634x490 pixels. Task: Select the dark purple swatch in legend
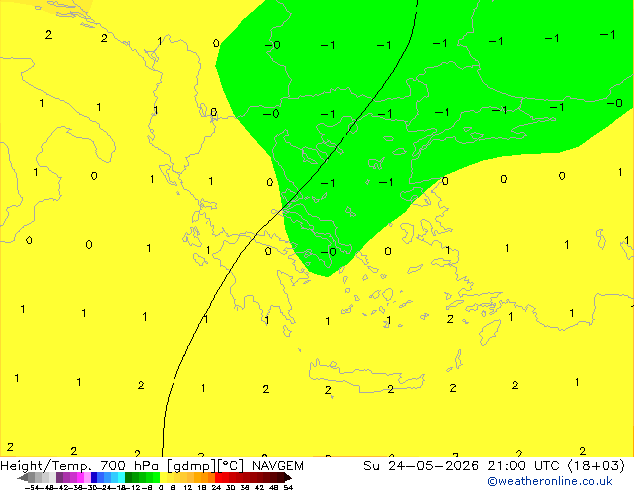coord(59,478)
